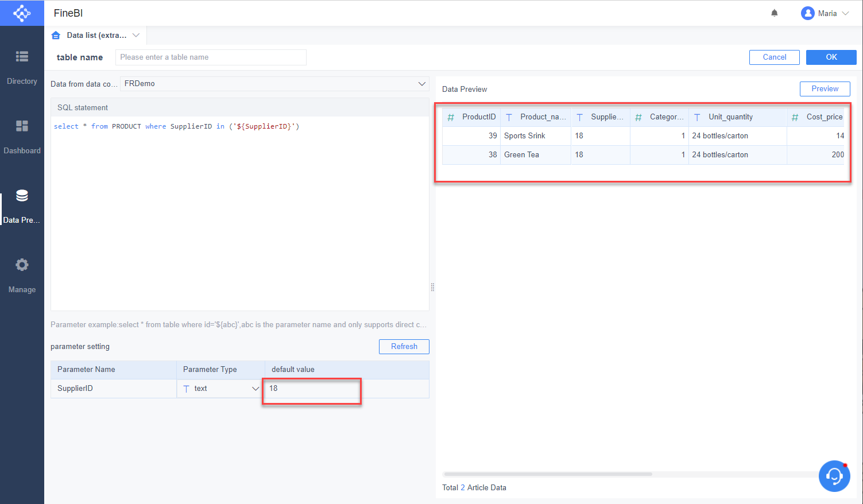The height and width of the screenshot is (504, 863).
Task: Open the Maria account menu
Action: [x=825, y=13]
